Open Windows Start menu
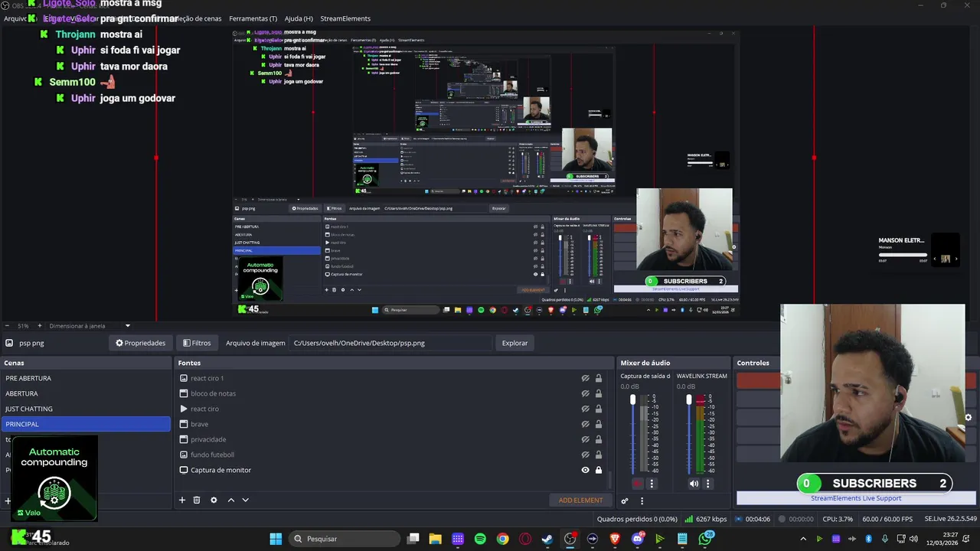This screenshot has width=980, height=551. [x=276, y=539]
